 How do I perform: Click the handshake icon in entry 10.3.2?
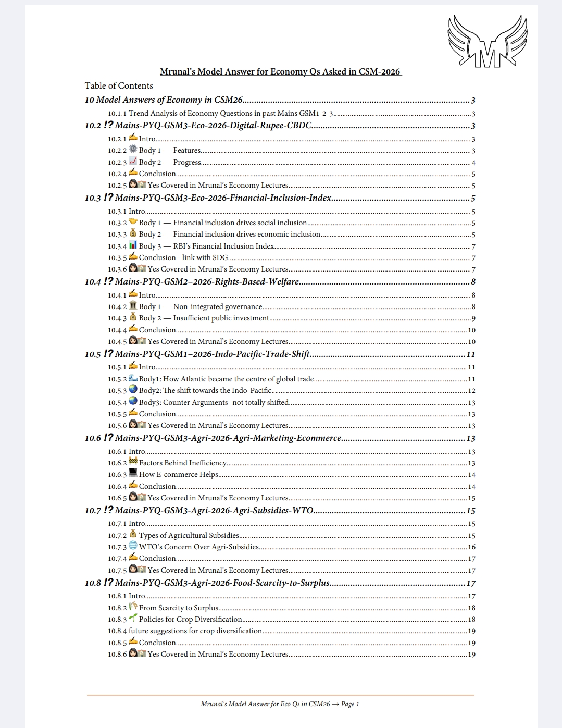pyautogui.click(x=133, y=221)
